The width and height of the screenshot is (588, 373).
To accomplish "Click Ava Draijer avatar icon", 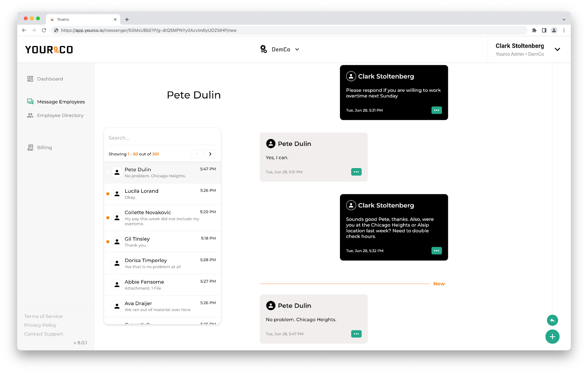I will click(117, 306).
